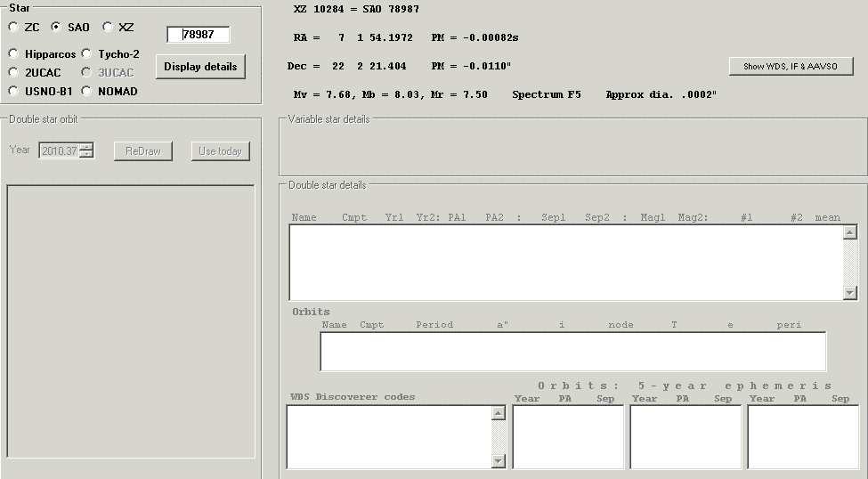Viewport: 868px width, 479px height.
Task: Click the 'Mv = 7.68, Mb = 8.03, Mr = 7.50' text
Action: (x=390, y=94)
